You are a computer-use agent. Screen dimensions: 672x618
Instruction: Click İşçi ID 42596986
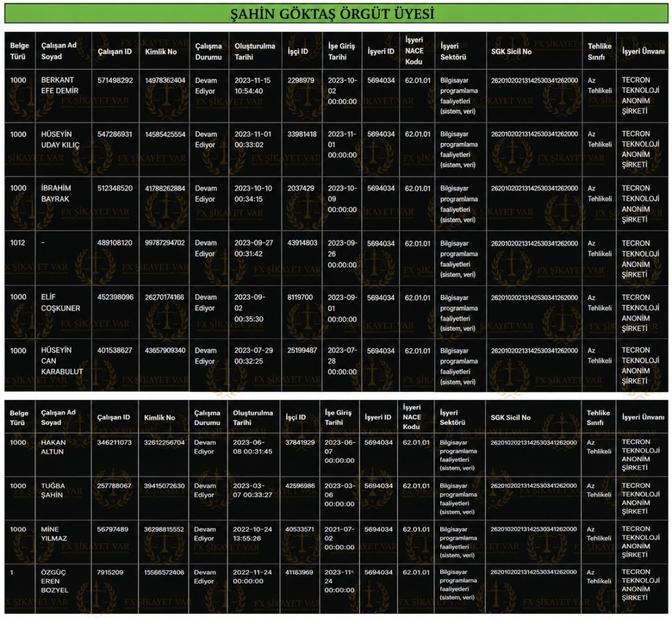pos(300,486)
